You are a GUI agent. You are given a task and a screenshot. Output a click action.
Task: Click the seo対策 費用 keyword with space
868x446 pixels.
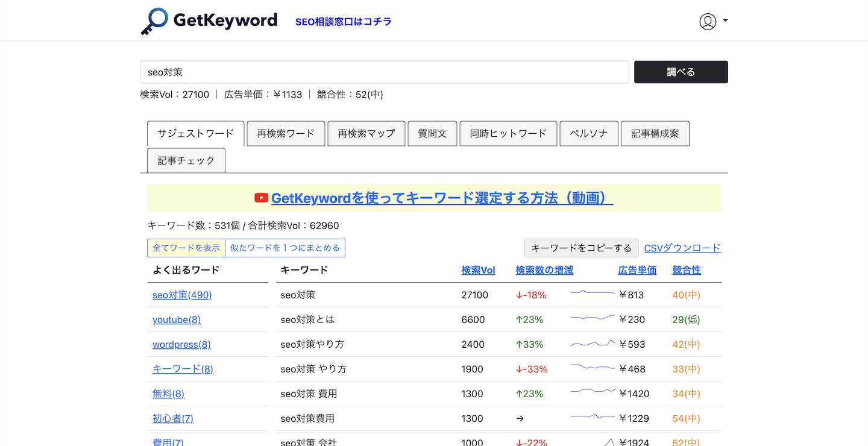tap(309, 394)
